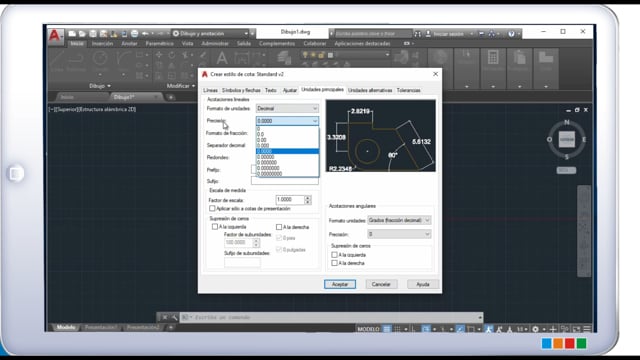Switch to the Líneas tab

210,90
